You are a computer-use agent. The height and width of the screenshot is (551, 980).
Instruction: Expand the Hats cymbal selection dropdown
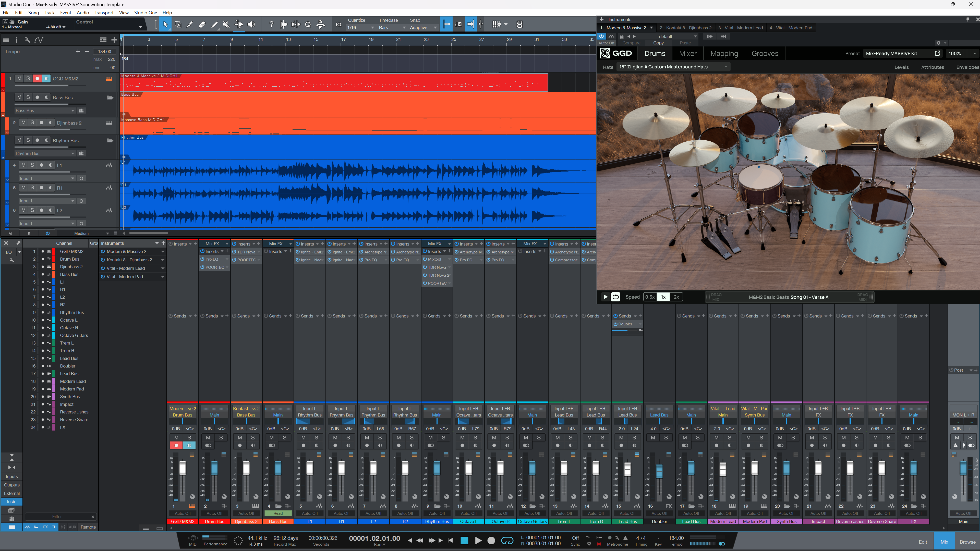click(x=673, y=67)
